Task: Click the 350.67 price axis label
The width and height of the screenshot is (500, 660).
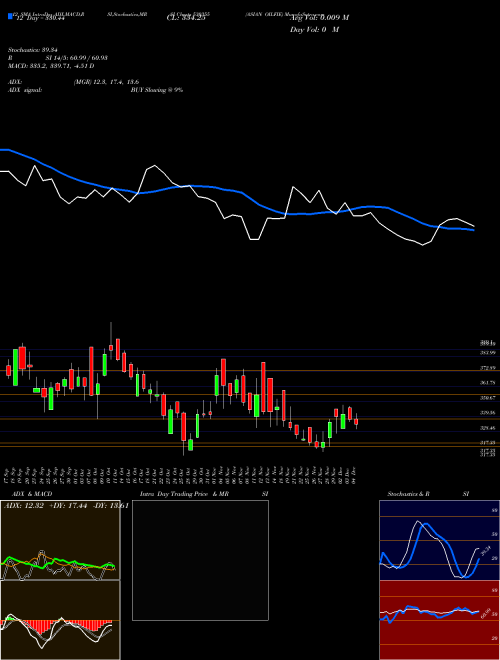Action: coord(487,397)
